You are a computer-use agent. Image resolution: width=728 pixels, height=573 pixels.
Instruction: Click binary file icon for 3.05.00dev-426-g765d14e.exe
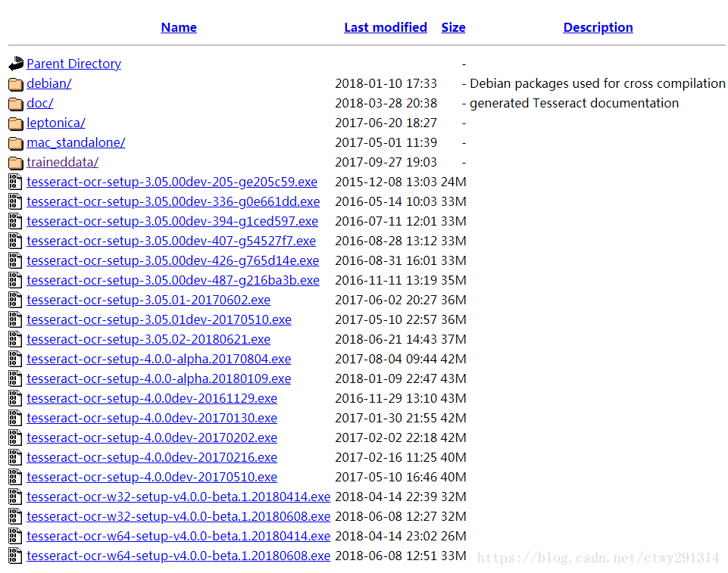(15, 260)
